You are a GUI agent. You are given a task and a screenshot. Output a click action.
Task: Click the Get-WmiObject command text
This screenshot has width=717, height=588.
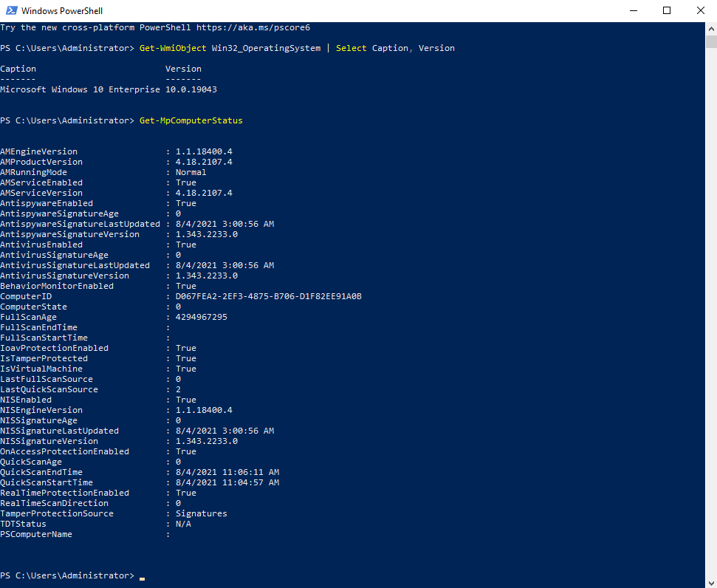tap(172, 47)
